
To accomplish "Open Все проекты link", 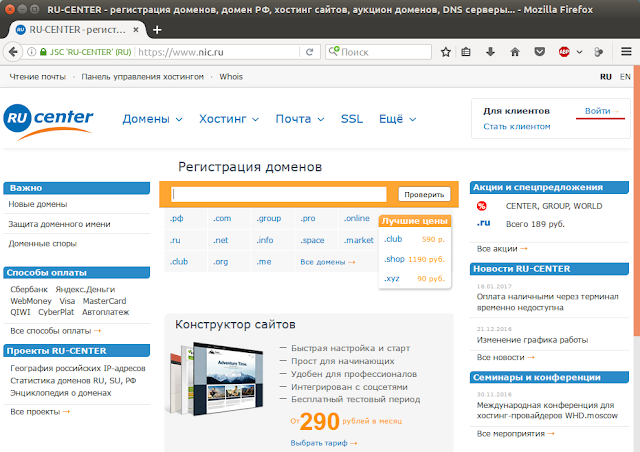I will click(40, 412).
